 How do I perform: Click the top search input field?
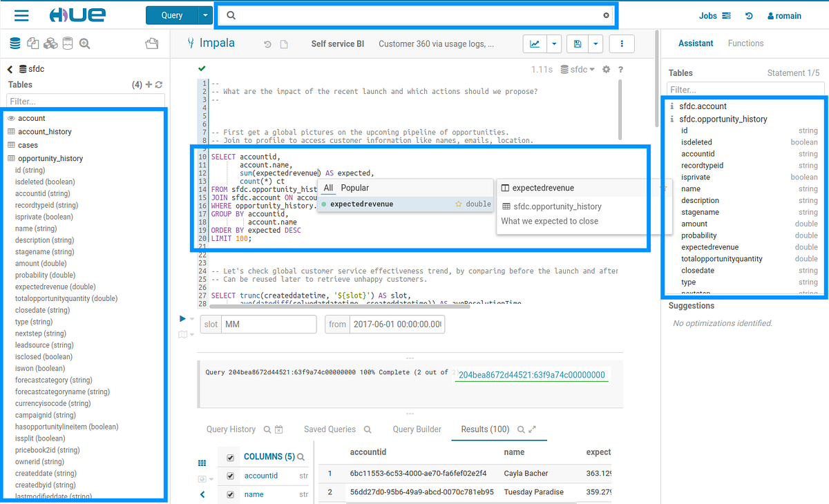coord(414,14)
